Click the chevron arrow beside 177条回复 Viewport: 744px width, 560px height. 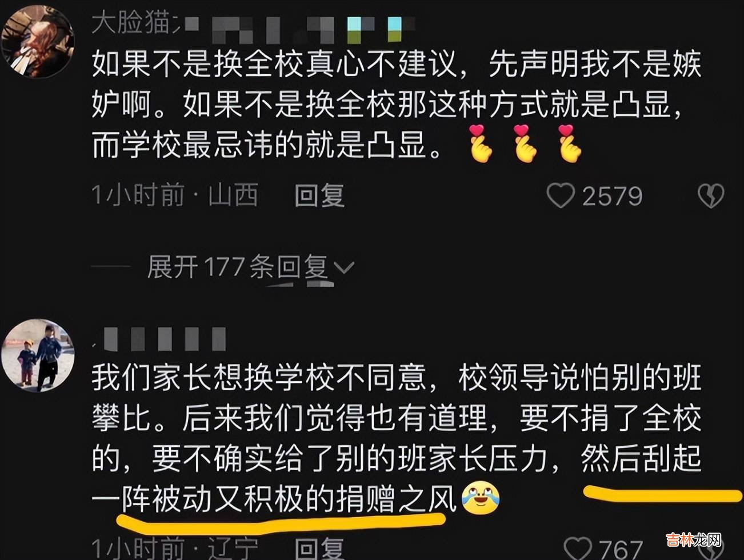click(344, 267)
